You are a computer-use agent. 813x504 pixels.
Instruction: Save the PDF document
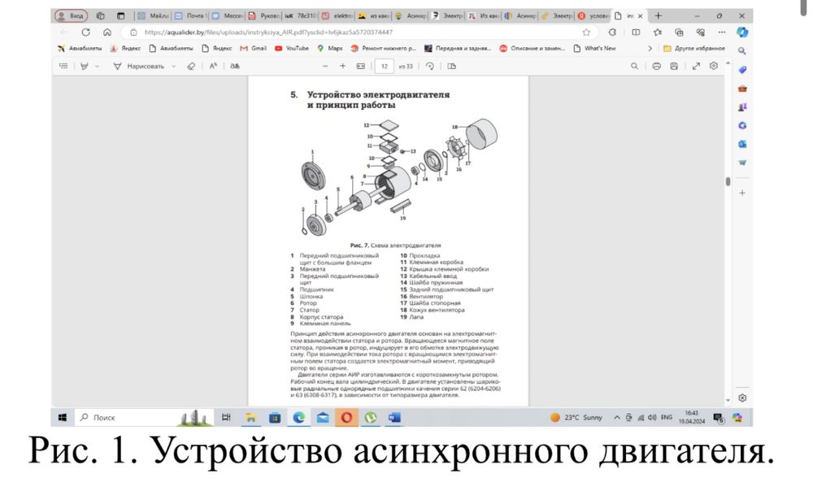[674, 67]
